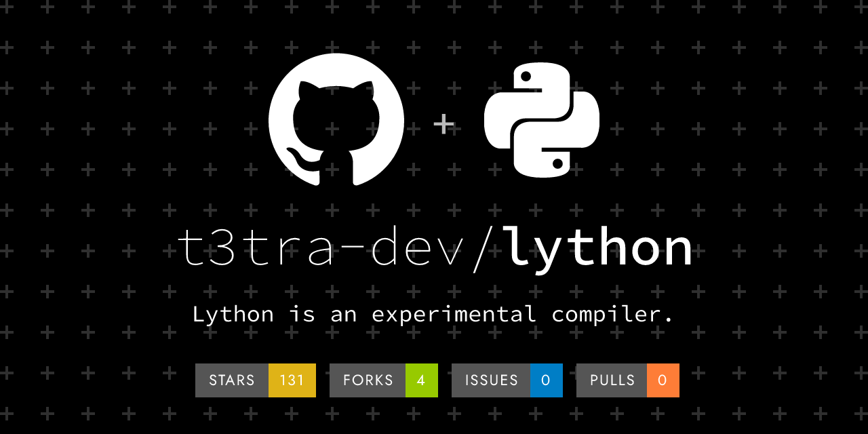Click the yellow 131 star count swatch
Viewport: 868px width, 434px height.
coord(292,380)
